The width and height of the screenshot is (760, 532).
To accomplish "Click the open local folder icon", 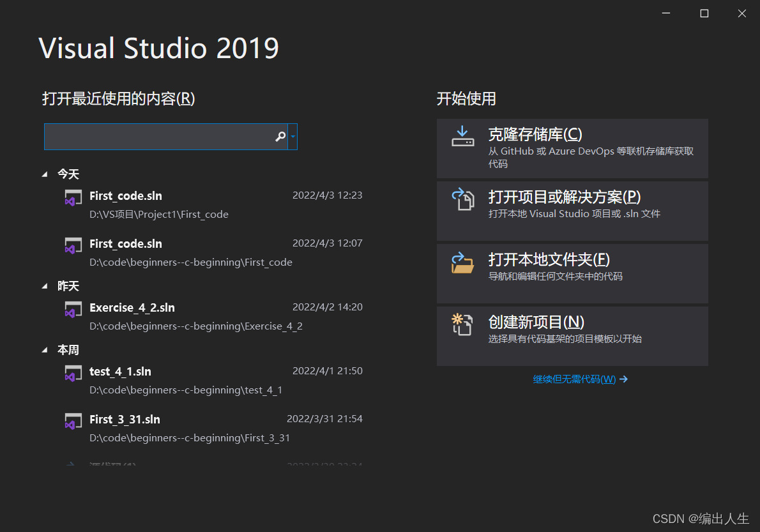I will 463,262.
